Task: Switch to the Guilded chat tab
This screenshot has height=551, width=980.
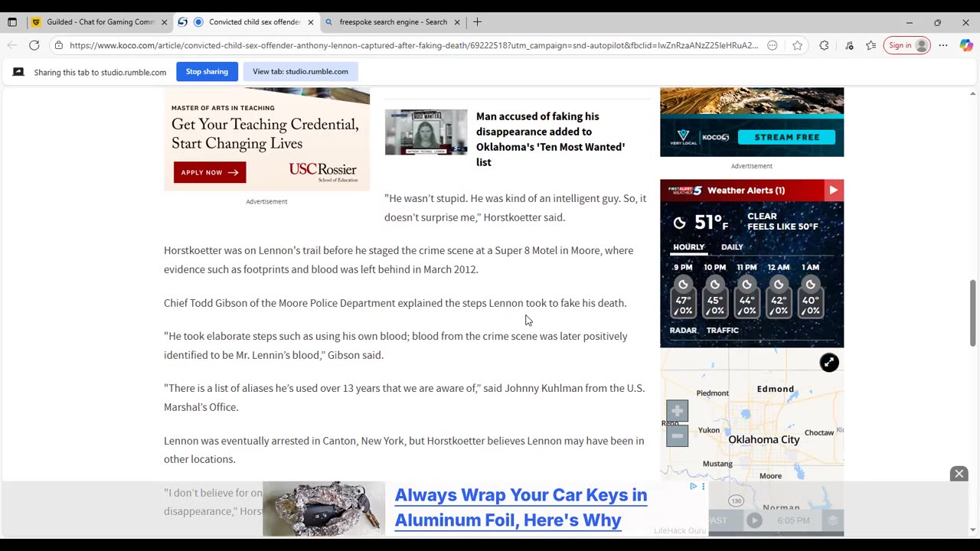Action: (100, 22)
